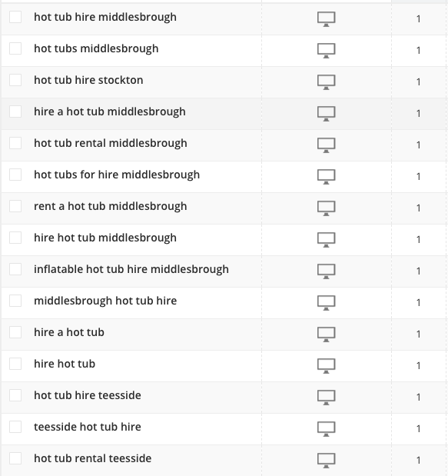Click desktop icon for hot tub rental middlesbrough
This screenshot has height=476, width=448.
click(x=326, y=145)
